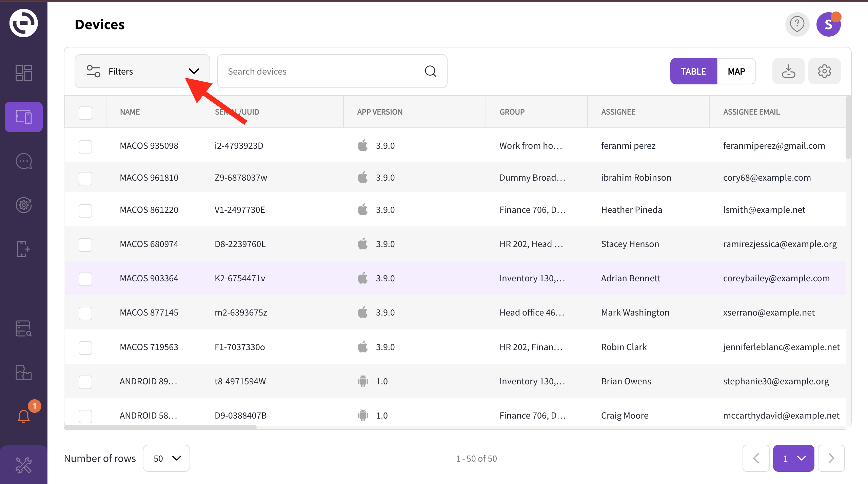Click the add device enrollment sidebar icon

[x=24, y=249]
